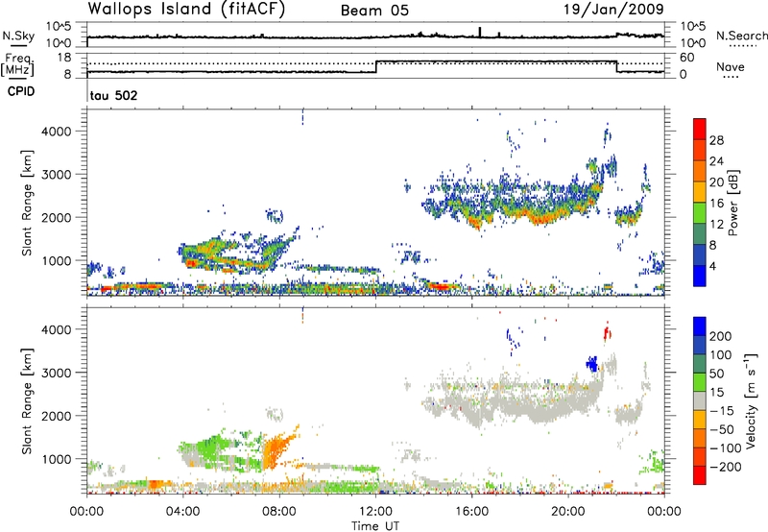Click the blue velocity patch near 3000 km
The width and height of the screenshot is (768, 532).
592,364
